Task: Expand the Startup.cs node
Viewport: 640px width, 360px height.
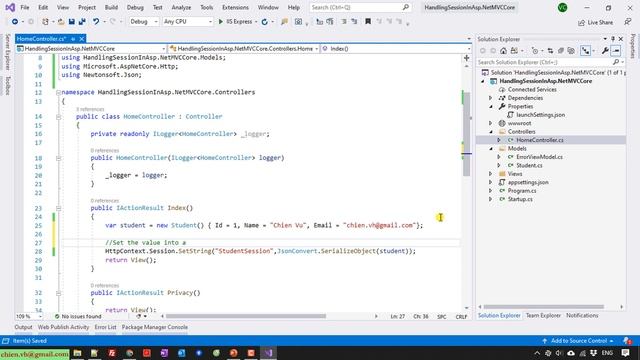Action: (491, 199)
